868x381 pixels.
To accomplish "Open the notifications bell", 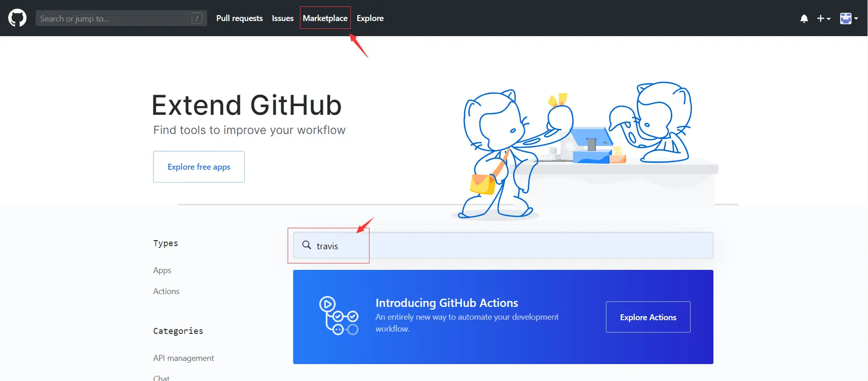I will click(804, 18).
